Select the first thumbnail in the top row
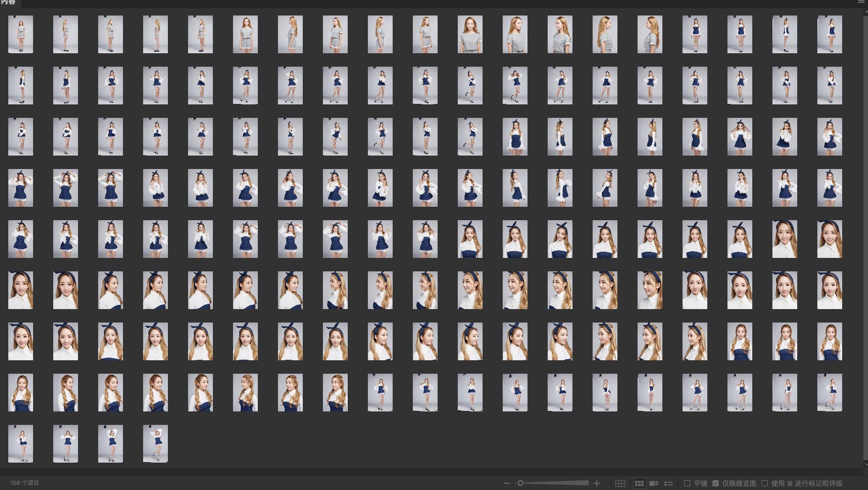The height and width of the screenshot is (490, 868). tap(21, 34)
